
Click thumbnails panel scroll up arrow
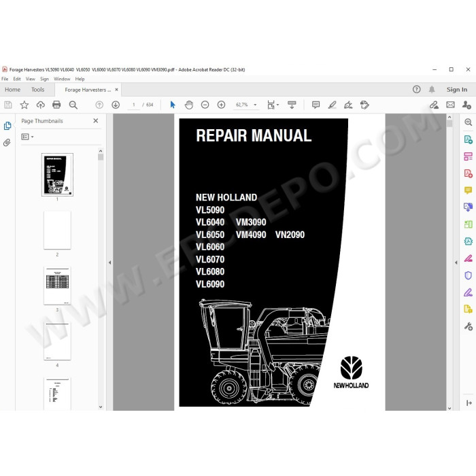tap(101, 151)
